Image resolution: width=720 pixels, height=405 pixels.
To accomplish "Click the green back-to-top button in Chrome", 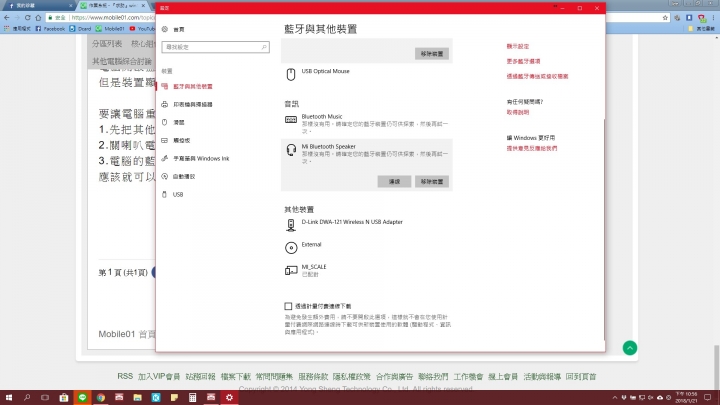I will (x=630, y=348).
